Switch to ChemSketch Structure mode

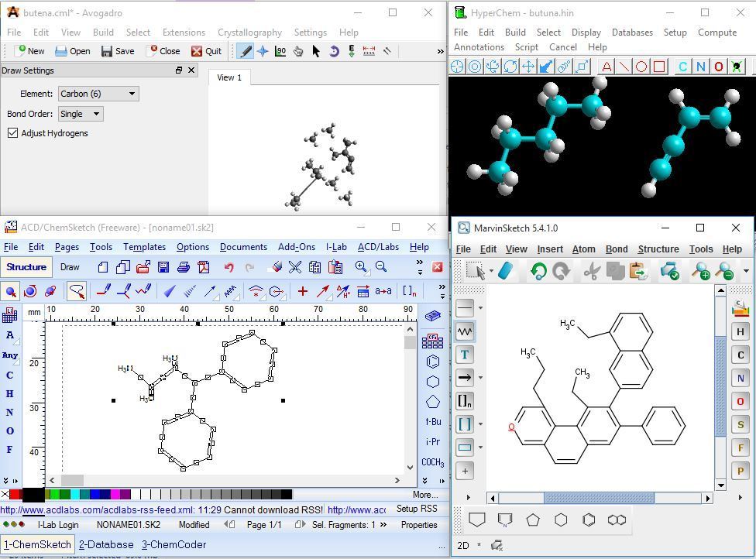tap(26, 267)
